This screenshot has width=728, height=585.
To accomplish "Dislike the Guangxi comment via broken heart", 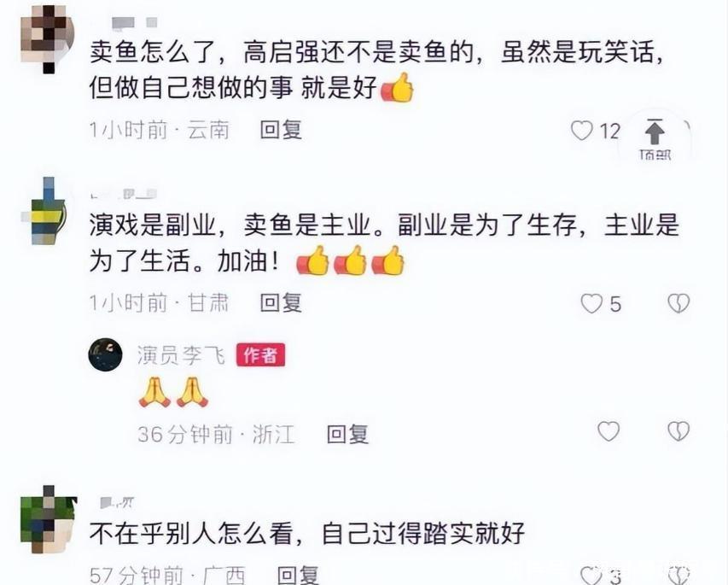I will tap(678, 576).
